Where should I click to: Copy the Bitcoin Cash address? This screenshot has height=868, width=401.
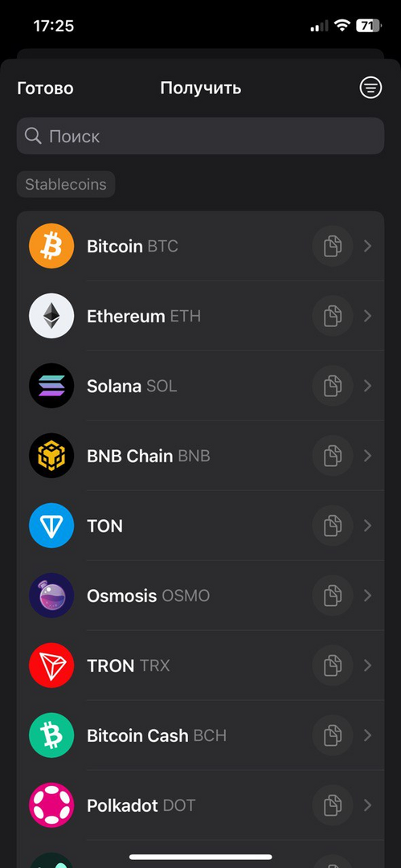[333, 735]
